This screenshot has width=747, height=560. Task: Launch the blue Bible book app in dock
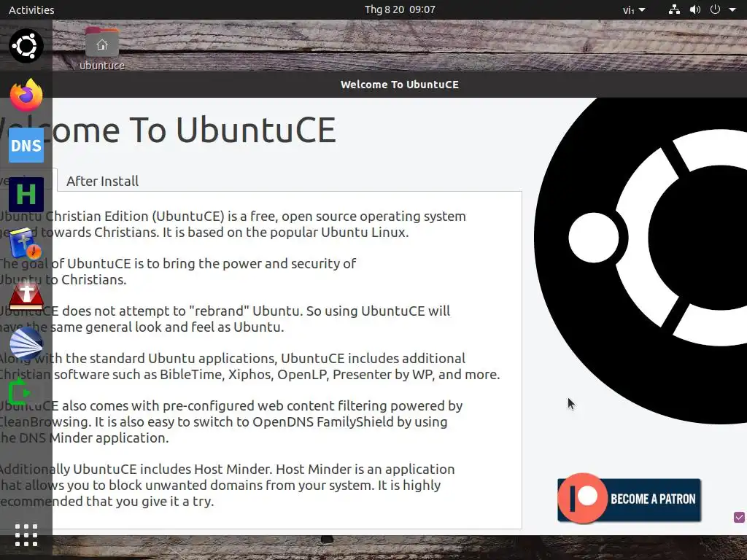click(x=26, y=244)
